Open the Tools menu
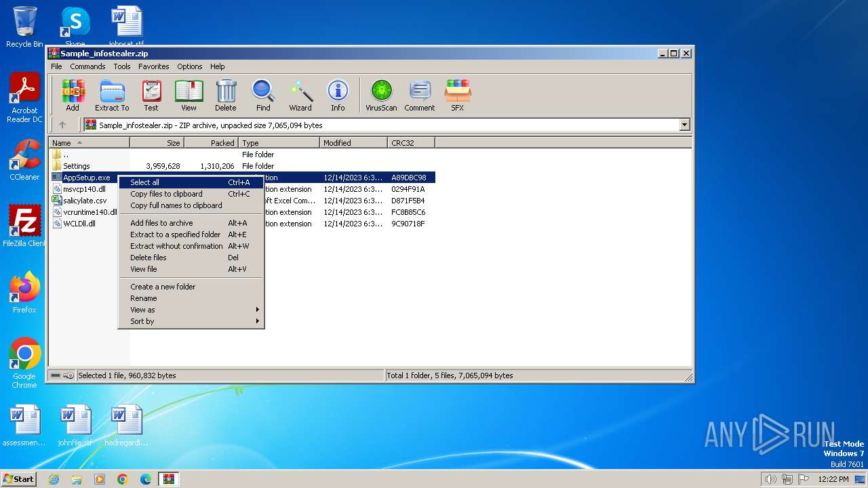868x488 pixels. pos(122,66)
